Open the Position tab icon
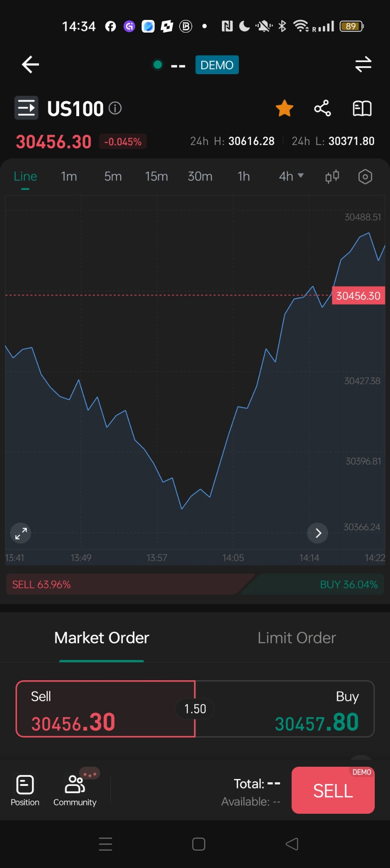This screenshot has width=390, height=868. click(x=25, y=790)
